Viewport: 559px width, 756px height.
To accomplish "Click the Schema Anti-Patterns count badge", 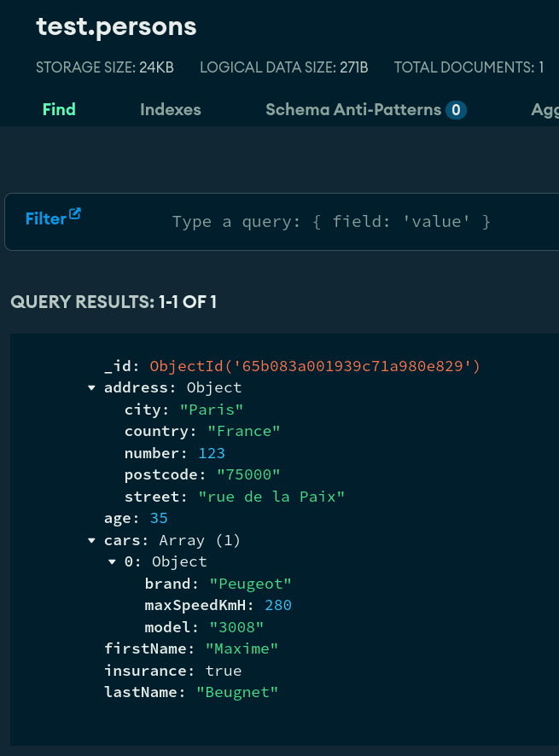I will (457, 109).
